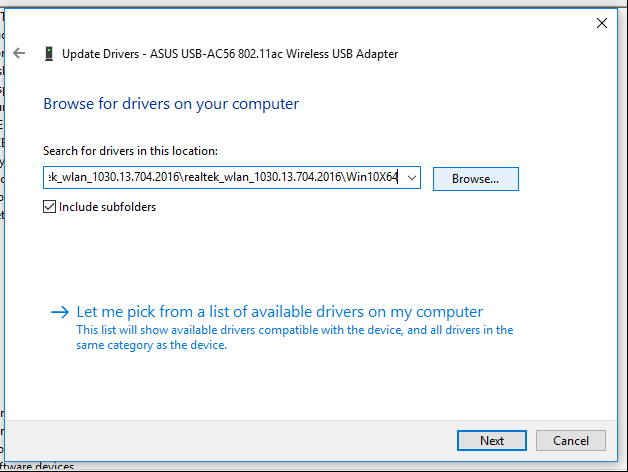Open the Browse... folder picker
Viewport: 628px width, 472px height.
pos(475,179)
